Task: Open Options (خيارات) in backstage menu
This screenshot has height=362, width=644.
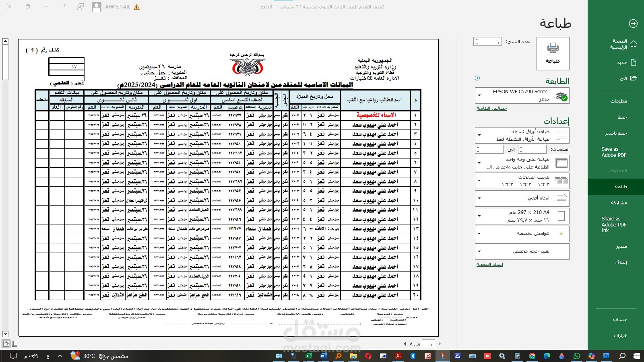Action: click(x=616, y=335)
